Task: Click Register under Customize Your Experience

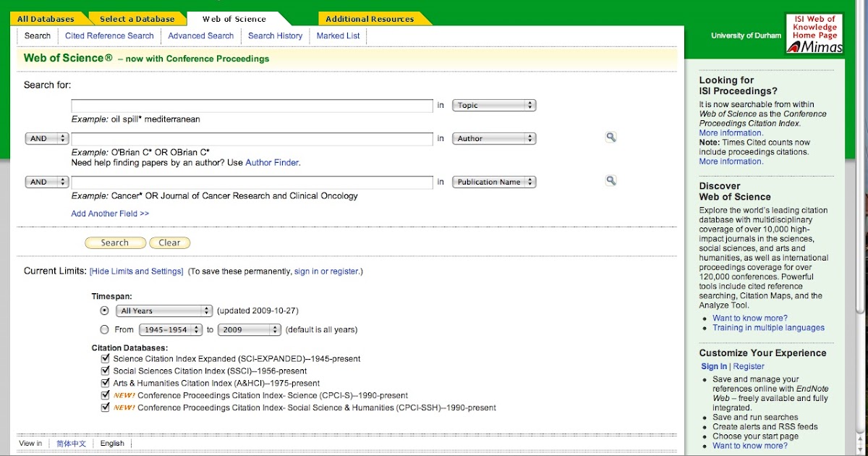Action: [x=749, y=366]
